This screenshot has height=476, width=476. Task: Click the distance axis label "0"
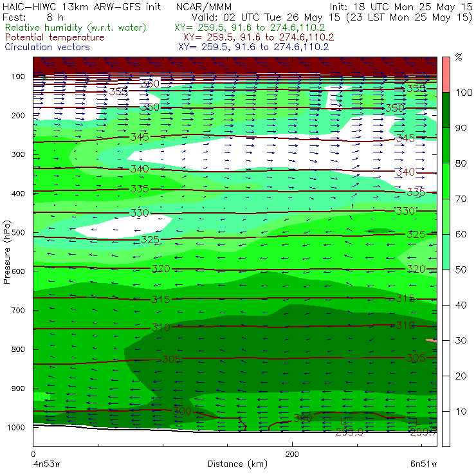pos(33,454)
